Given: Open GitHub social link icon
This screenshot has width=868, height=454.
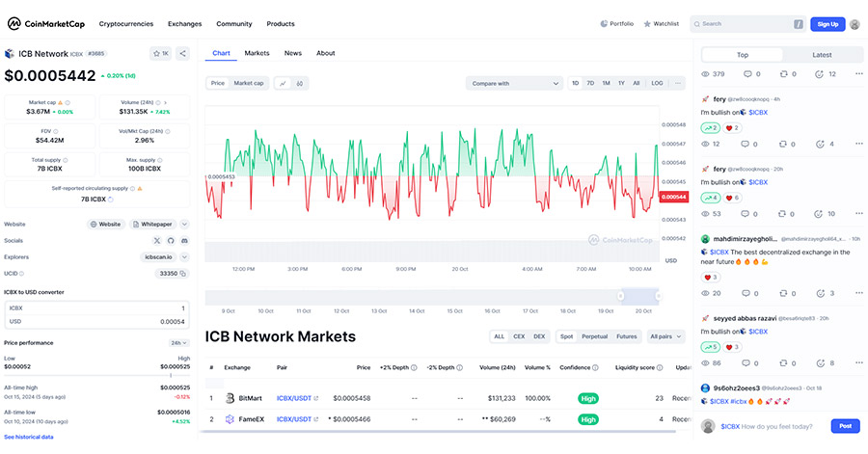Looking at the screenshot, I should click(x=171, y=241).
